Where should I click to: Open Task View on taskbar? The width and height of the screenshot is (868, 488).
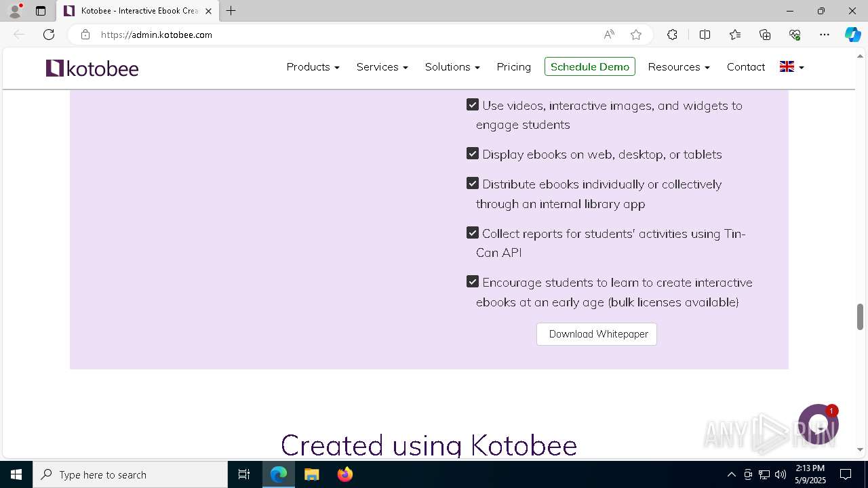[244, 474]
